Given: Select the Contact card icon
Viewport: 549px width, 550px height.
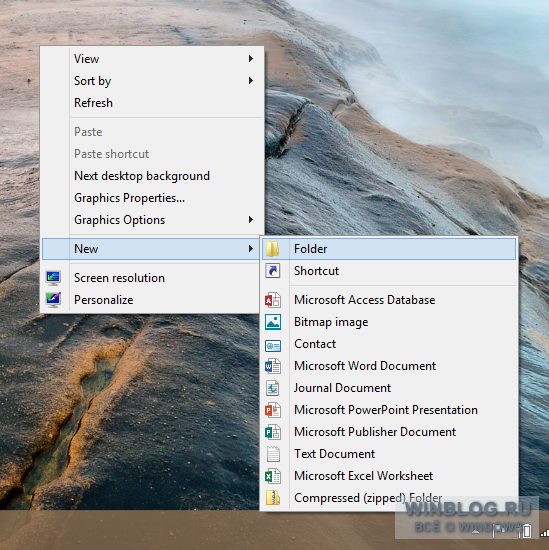Looking at the screenshot, I should [x=273, y=346].
